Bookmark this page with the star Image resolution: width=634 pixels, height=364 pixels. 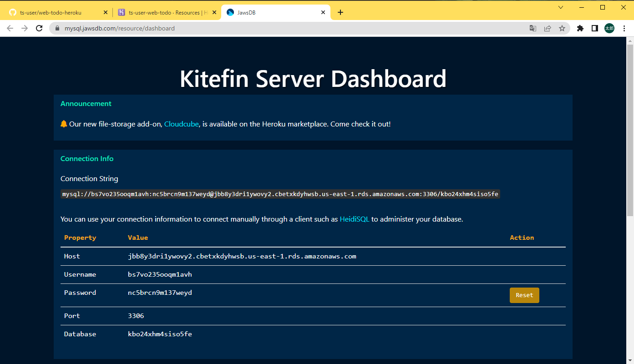tap(562, 28)
